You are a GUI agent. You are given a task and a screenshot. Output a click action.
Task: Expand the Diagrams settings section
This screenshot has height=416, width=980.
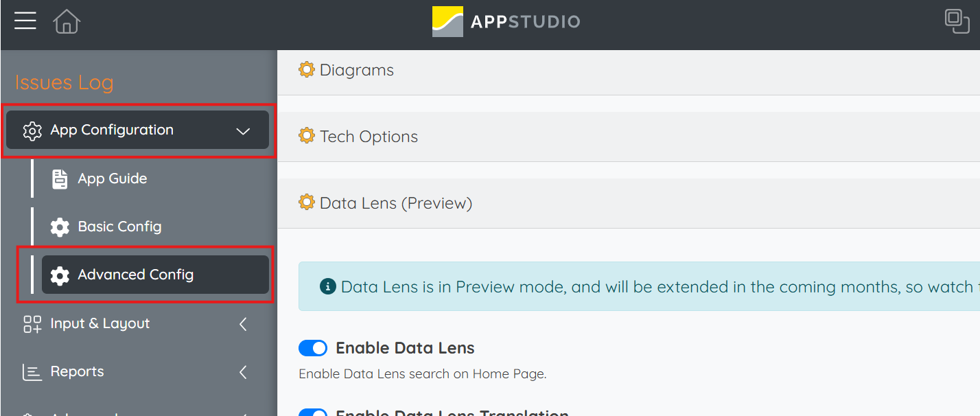[x=629, y=70]
